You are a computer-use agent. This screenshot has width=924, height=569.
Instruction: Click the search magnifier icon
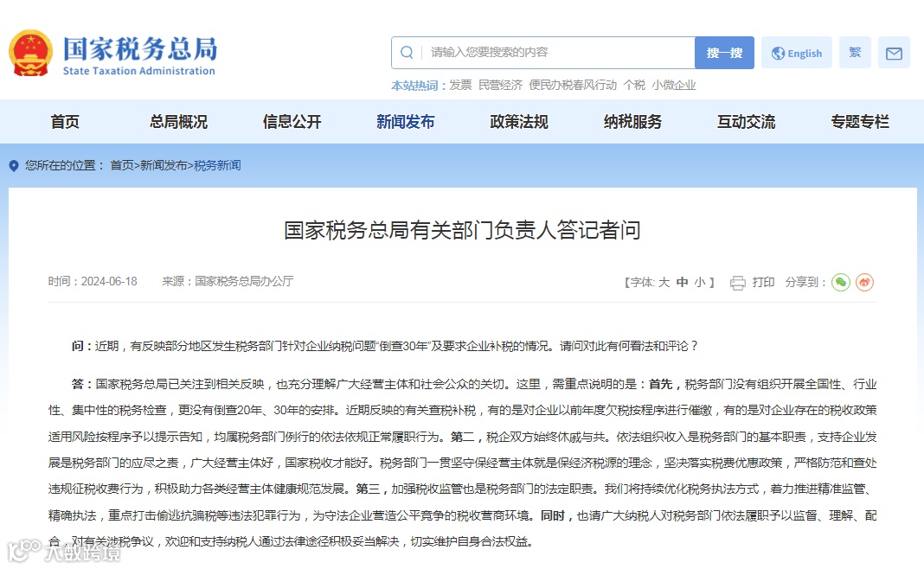click(x=407, y=53)
